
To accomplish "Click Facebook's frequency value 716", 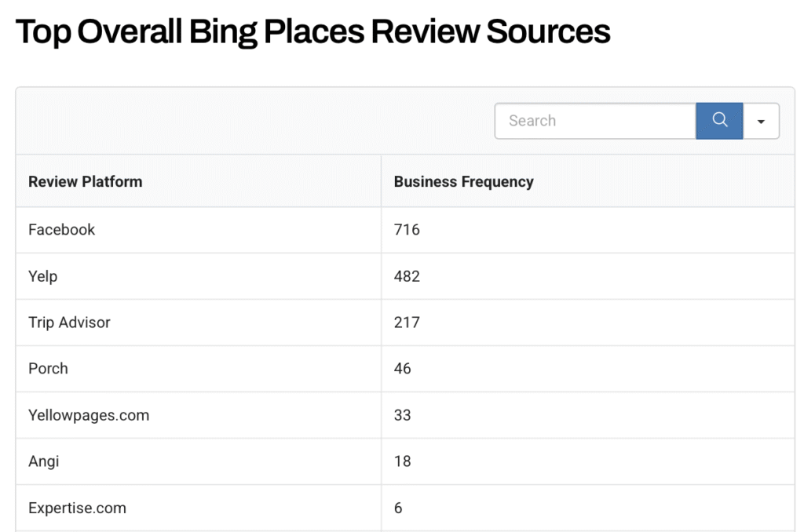I will tap(407, 230).
